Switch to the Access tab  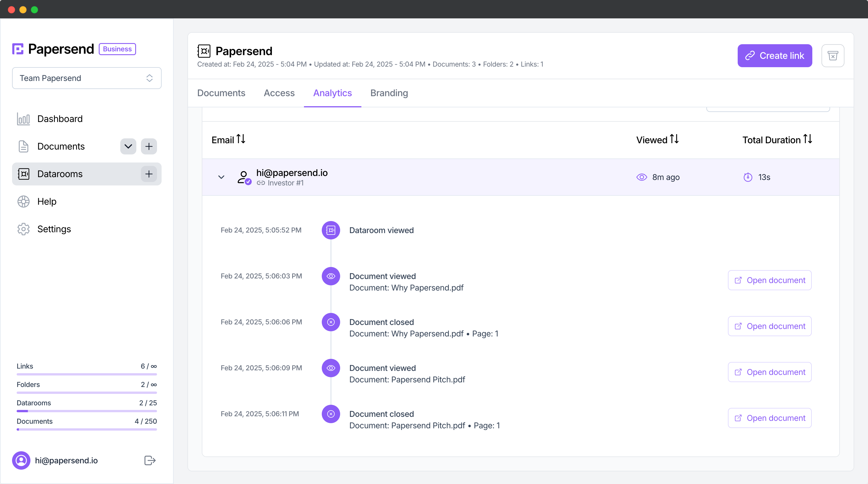click(279, 93)
